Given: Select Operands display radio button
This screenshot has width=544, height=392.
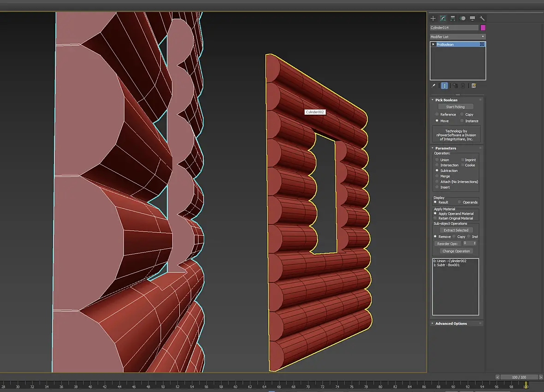Looking at the screenshot, I should click(x=459, y=202).
